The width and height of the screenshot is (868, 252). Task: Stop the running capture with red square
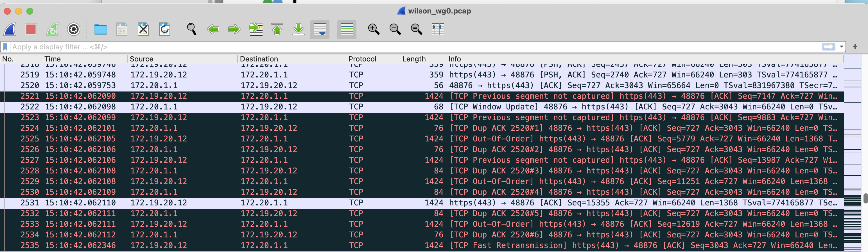[31, 29]
